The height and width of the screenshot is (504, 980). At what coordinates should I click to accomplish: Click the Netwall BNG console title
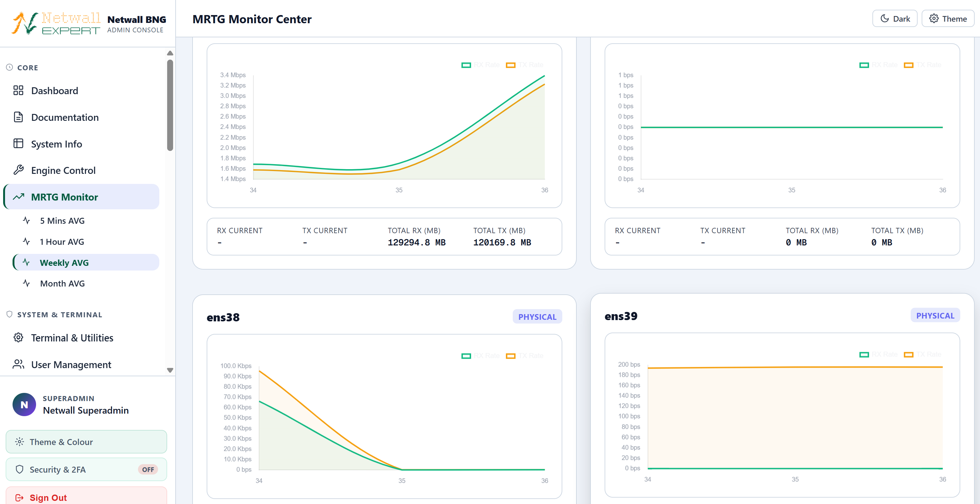pos(137,19)
